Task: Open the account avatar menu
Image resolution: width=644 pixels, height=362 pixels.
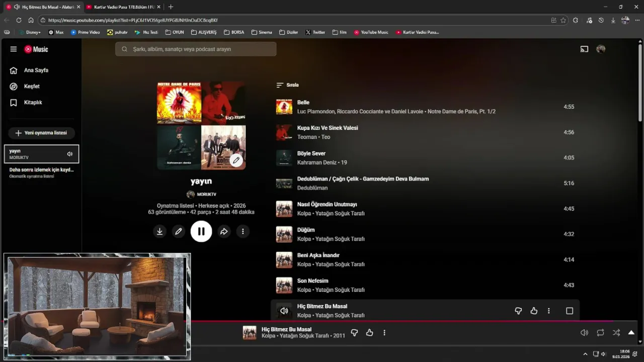Action: 601,49
